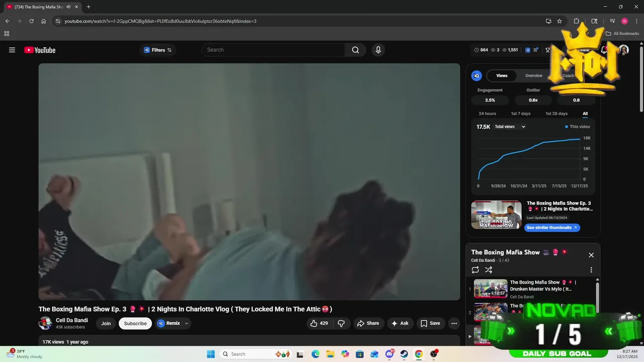The height and width of the screenshot is (362, 644).
Task: Share the video
Action: tap(368, 323)
